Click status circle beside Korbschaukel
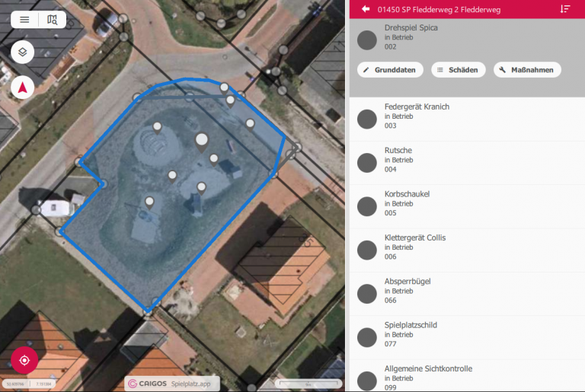This screenshot has width=585, height=392. [366, 206]
